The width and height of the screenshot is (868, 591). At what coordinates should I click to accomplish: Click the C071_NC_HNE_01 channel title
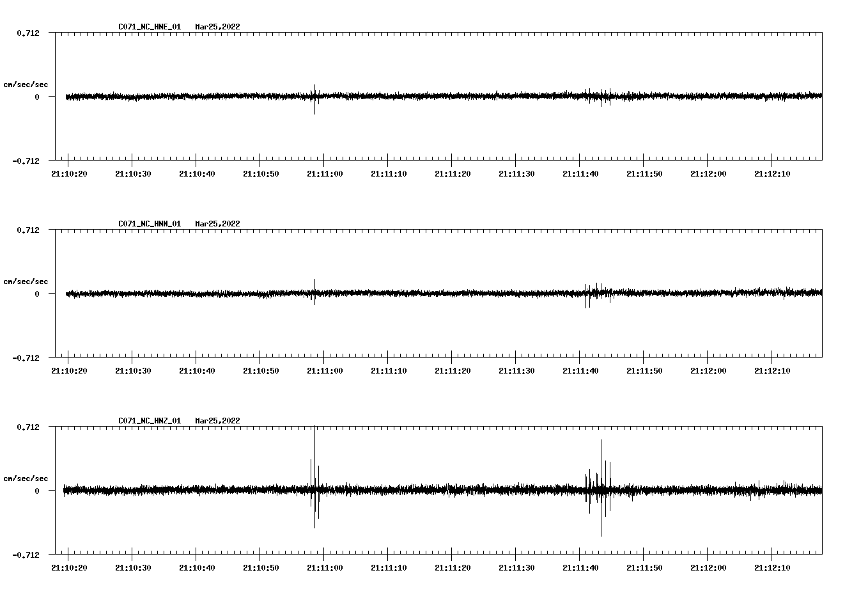(150, 27)
